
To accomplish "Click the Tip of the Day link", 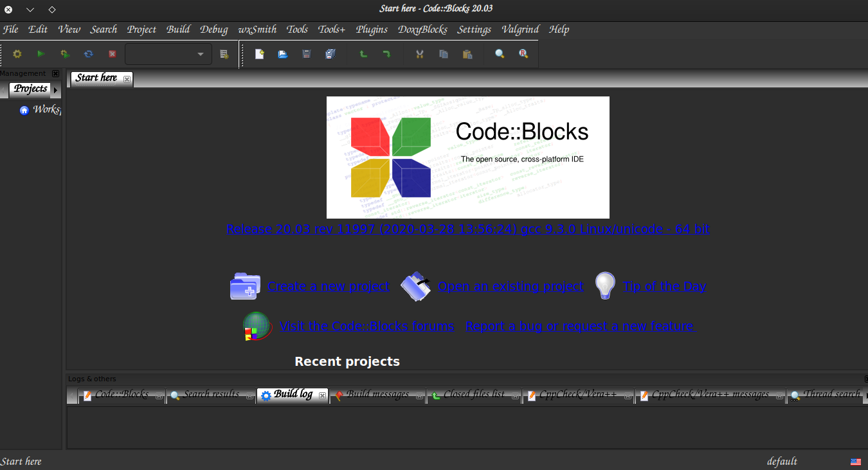I will coord(665,286).
